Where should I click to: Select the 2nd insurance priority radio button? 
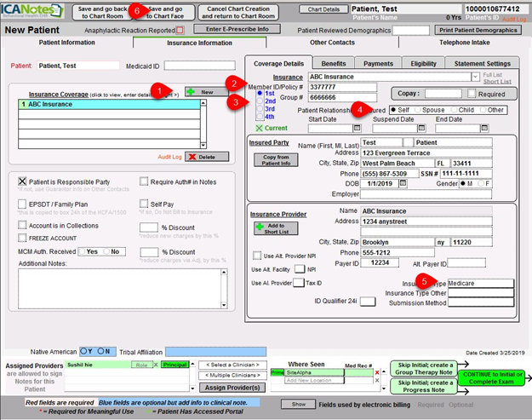click(x=260, y=101)
